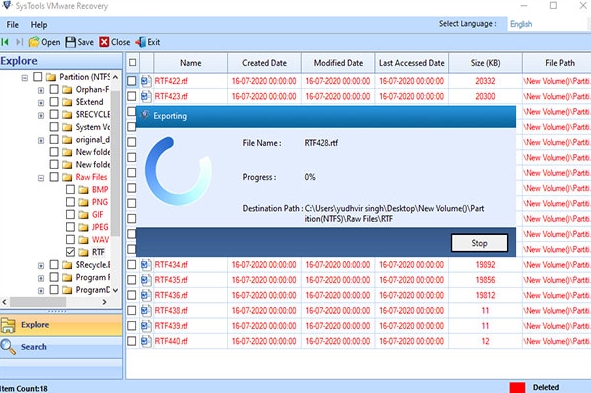Check the BMP folder checkbox
The height and width of the screenshot is (393, 591).
pyautogui.click(x=70, y=189)
